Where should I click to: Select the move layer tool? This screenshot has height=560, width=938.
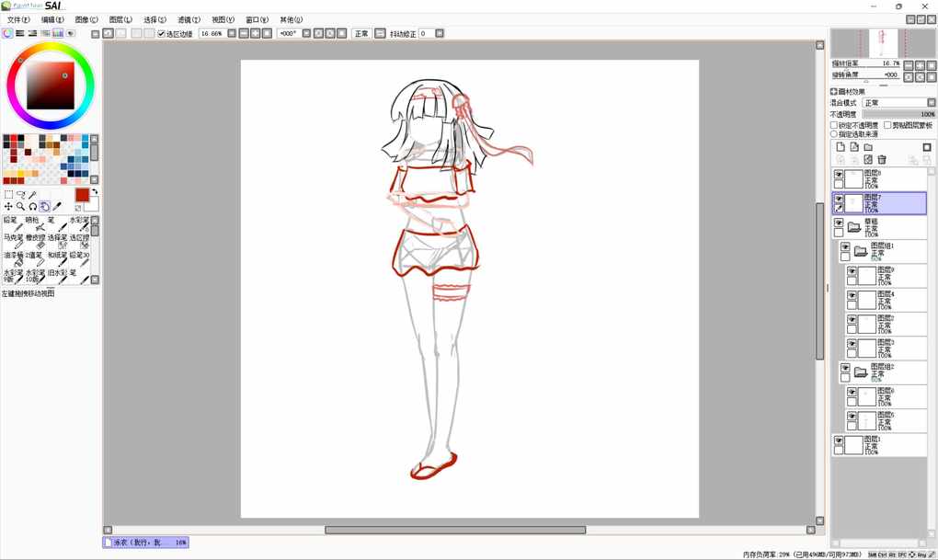coord(8,206)
